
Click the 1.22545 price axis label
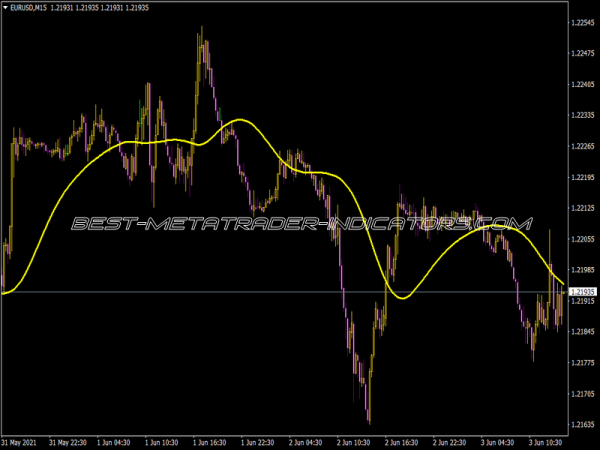click(x=581, y=23)
